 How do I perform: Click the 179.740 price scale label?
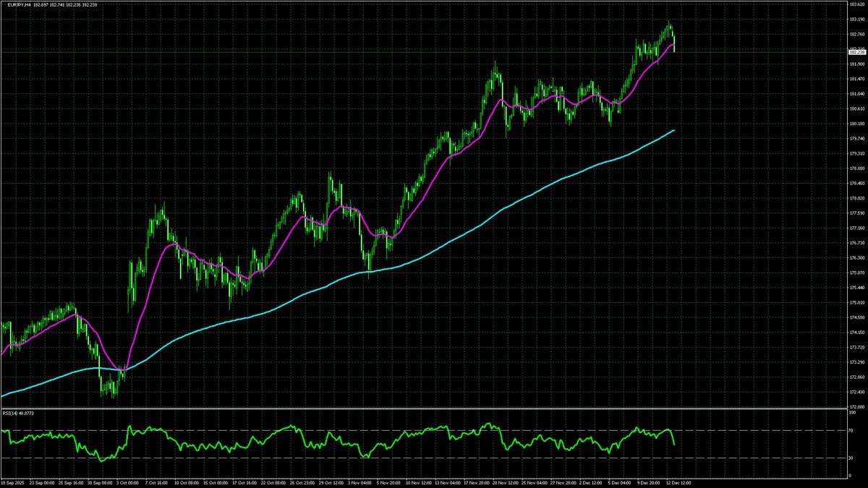[x=856, y=139]
